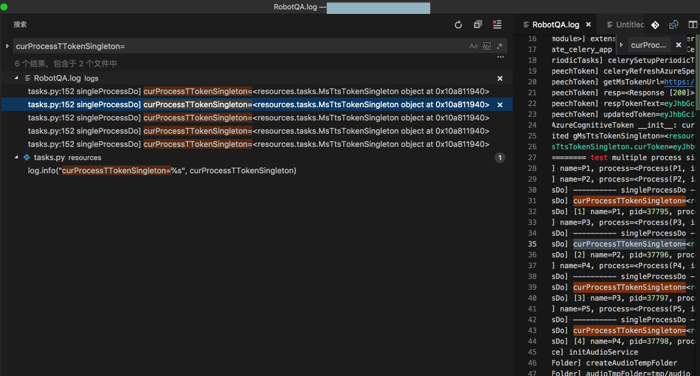Expand replace in editor find widget
Viewport: 700px width, 376px height.
tap(621, 45)
